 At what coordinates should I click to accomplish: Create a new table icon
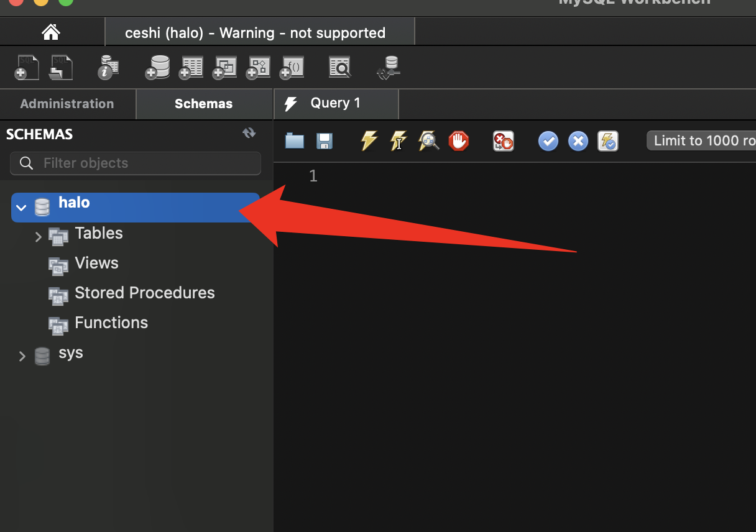(191, 68)
